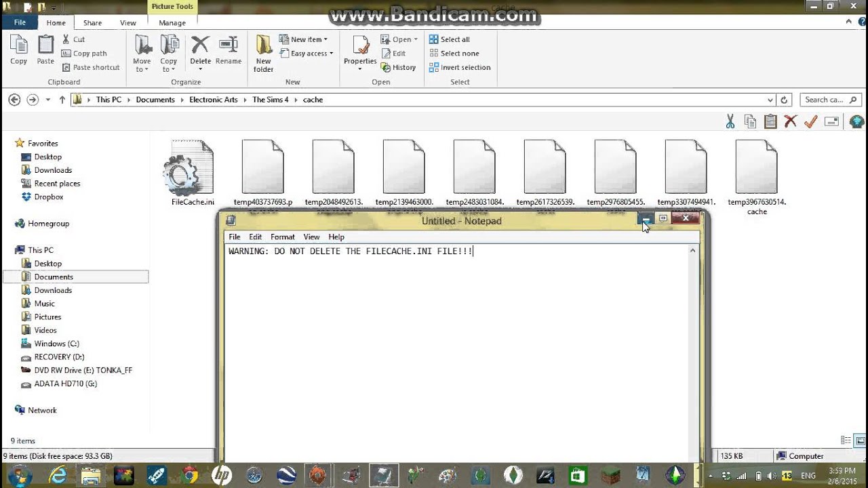Image resolution: width=868 pixels, height=488 pixels.
Task: Switch to the Share ribbon tab
Action: point(93,22)
